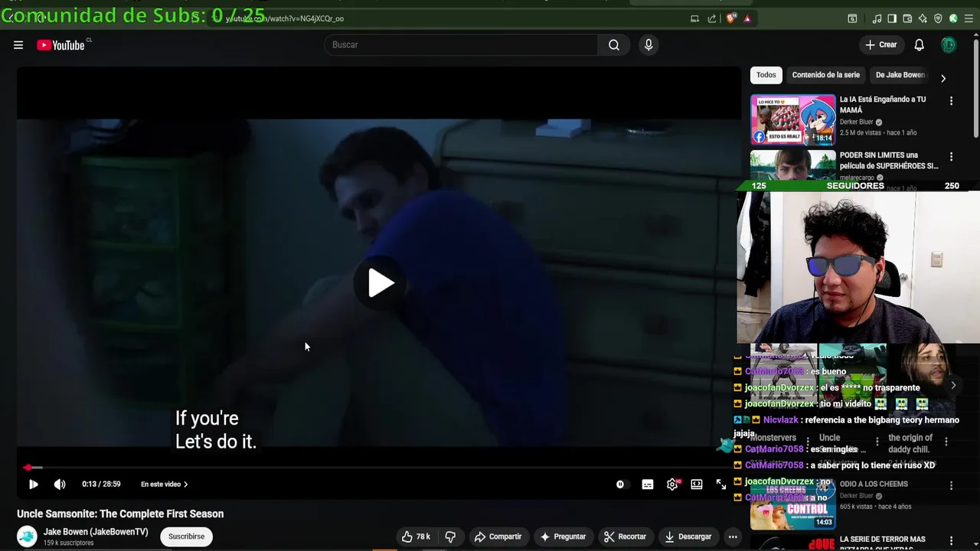This screenshot has height=551, width=980.
Task: Open browser main hamburger menu
Action: click(x=969, y=18)
